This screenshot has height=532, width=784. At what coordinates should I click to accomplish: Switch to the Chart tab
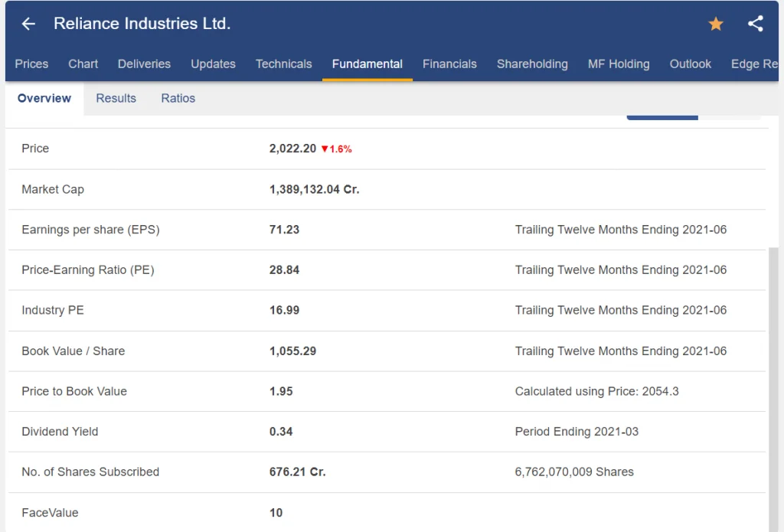pyautogui.click(x=83, y=64)
